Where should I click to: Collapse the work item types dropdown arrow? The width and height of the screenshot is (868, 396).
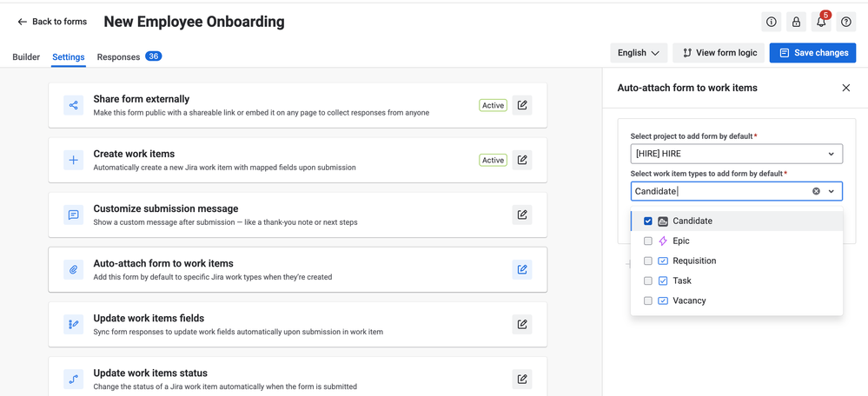pyautogui.click(x=831, y=191)
